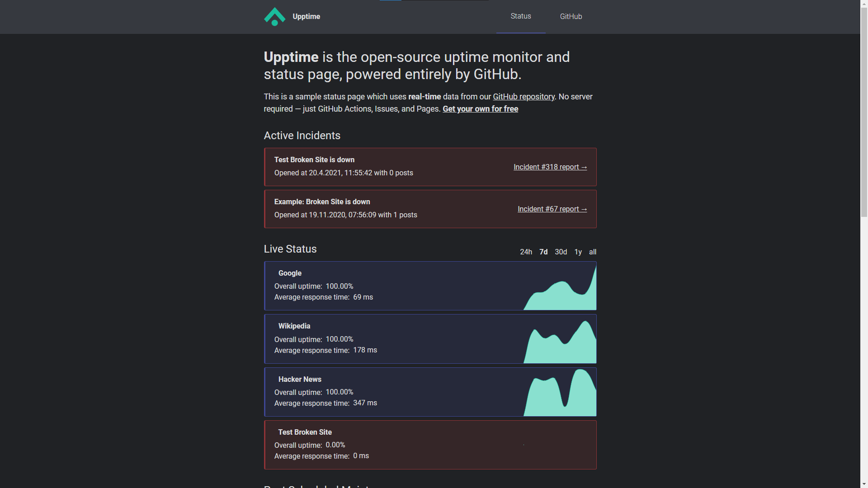Open the "Get your own for free" link
Viewport: 868px width, 488px height.
tap(480, 108)
